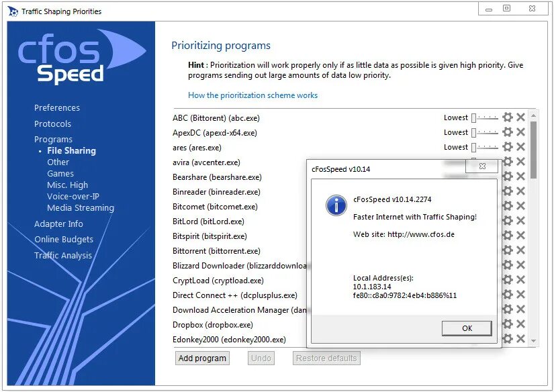Open gear settings for Binreader row
The image size is (554, 392).
click(508, 191)
